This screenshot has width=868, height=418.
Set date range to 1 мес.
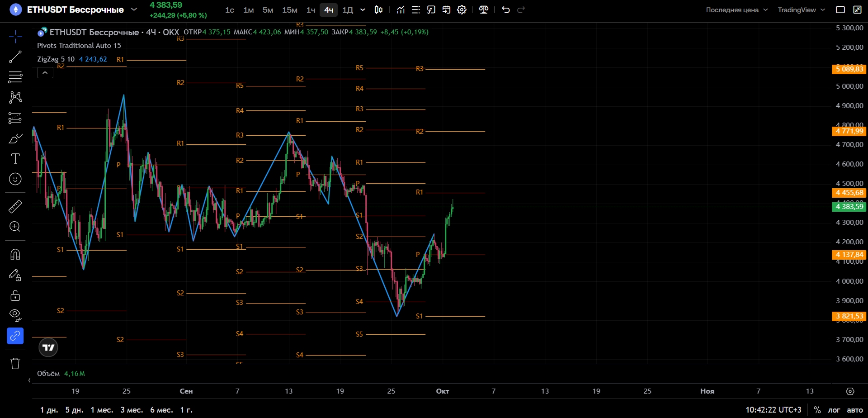[102, 410]
